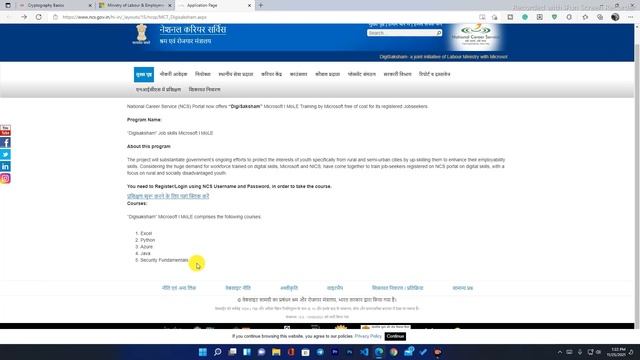
Task: Open the Edge tab actions menu icon
Action: coord(8,5)
